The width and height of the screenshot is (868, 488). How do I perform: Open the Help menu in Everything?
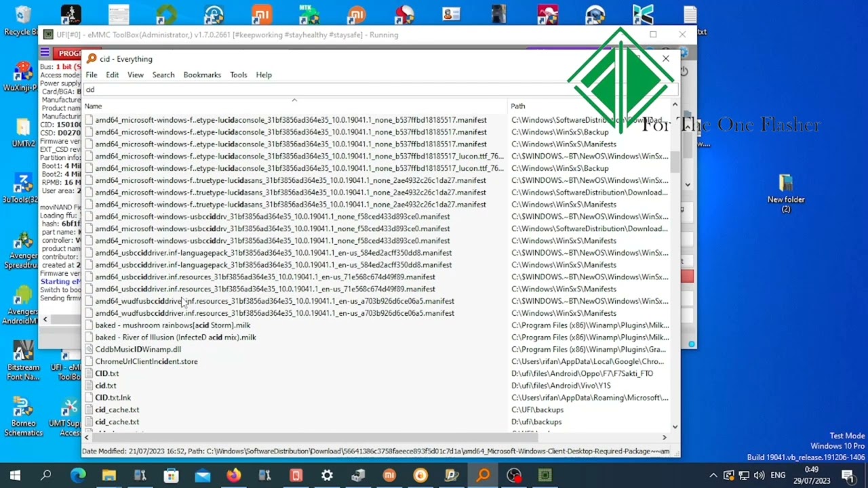(x=264, y=75)
